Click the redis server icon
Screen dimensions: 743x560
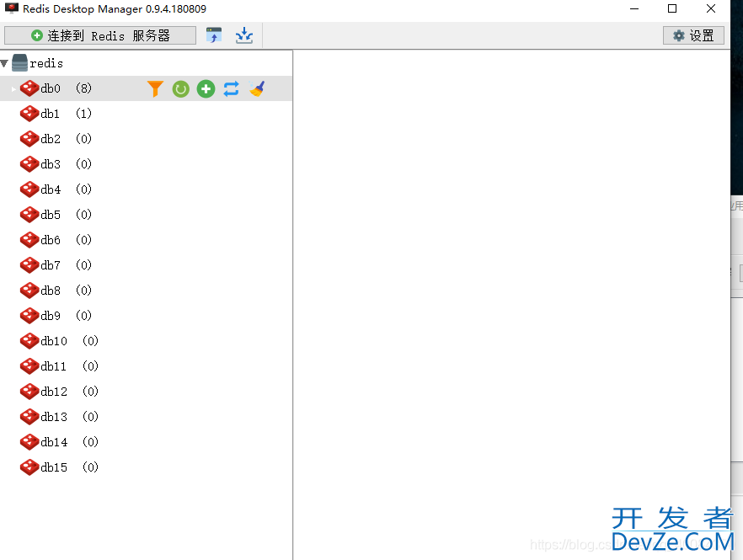click(x=19, y=62)
